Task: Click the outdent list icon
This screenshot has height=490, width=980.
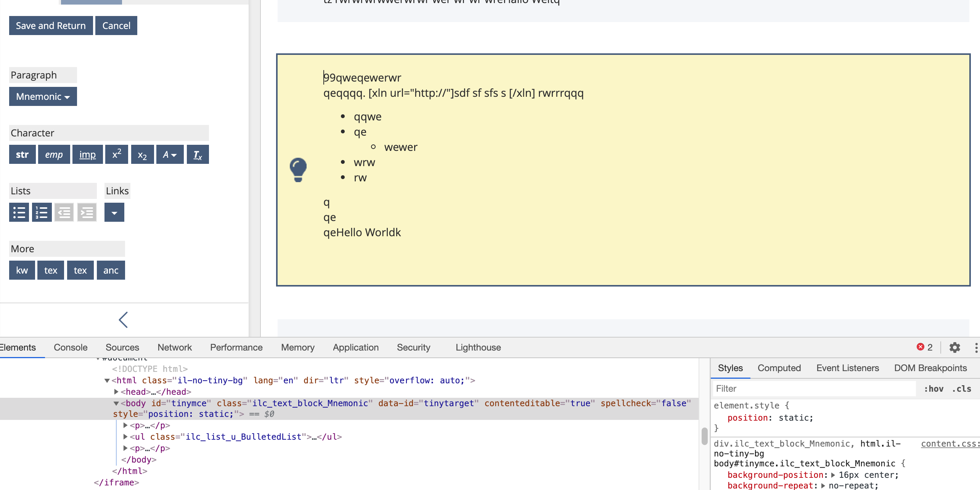Action: (x=64, y=212)
